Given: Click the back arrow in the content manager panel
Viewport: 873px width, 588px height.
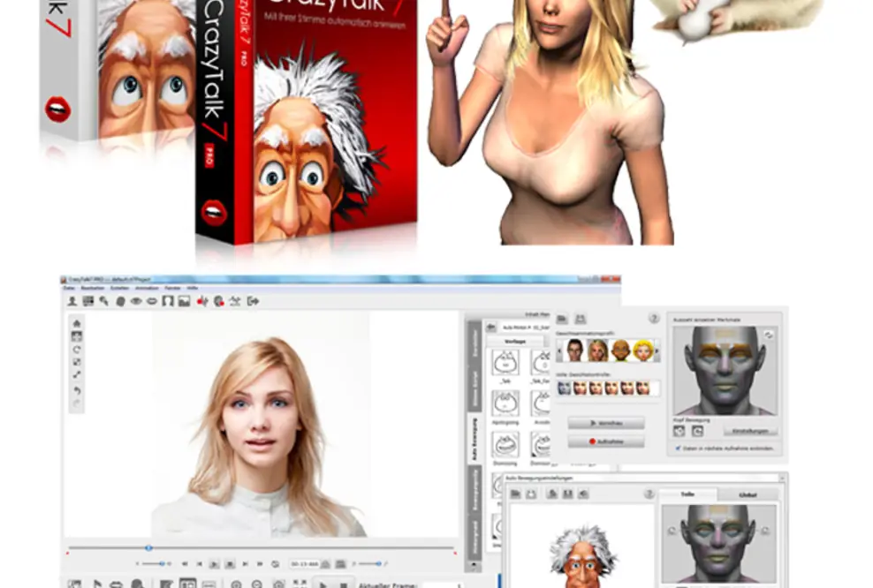Looking at the screenshot, I should coord(491,328).
